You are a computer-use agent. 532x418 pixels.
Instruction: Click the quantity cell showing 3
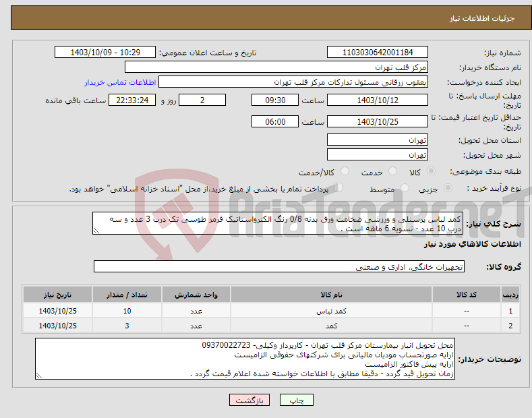(x=127, y=326)
